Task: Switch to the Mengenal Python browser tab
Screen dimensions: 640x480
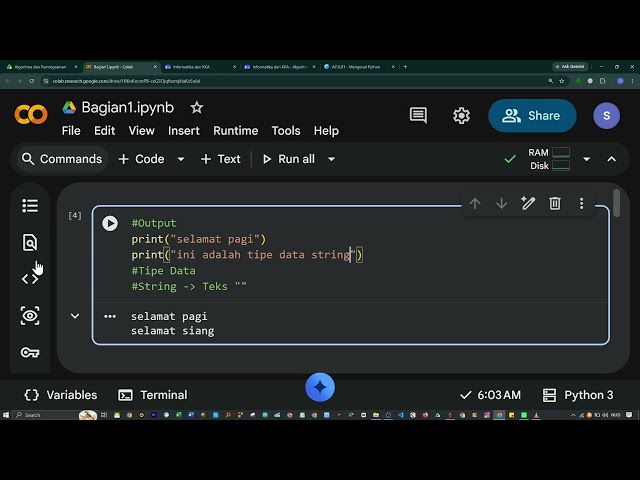Action: [x=359, y=67]
